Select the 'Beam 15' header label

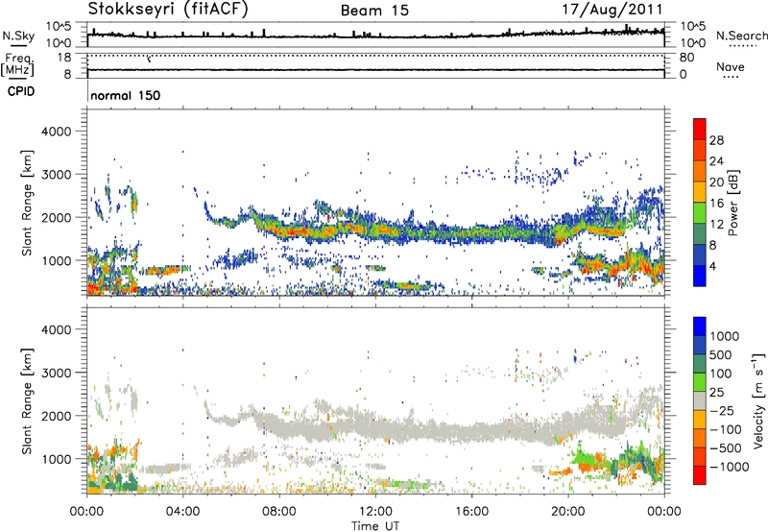point(374,11)
